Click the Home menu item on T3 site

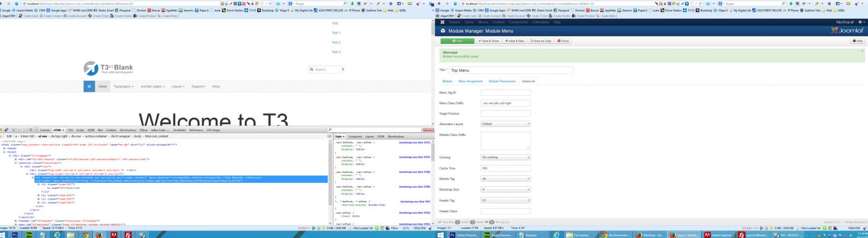click(x=102, y=86)
